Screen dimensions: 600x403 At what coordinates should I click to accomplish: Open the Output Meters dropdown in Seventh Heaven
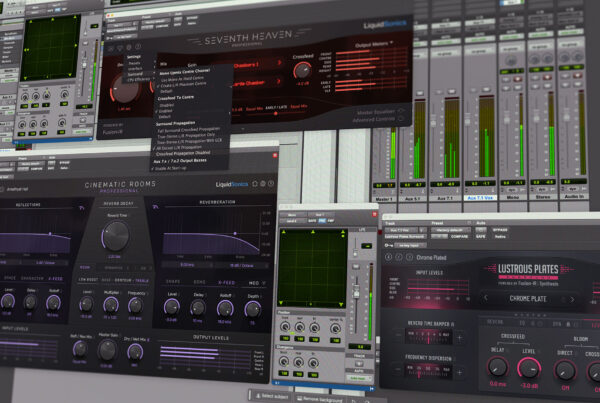373,44
